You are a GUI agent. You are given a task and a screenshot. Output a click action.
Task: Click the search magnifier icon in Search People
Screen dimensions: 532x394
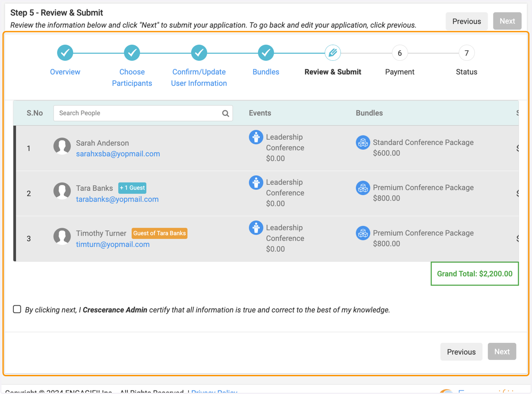click(x=226, y=114)
